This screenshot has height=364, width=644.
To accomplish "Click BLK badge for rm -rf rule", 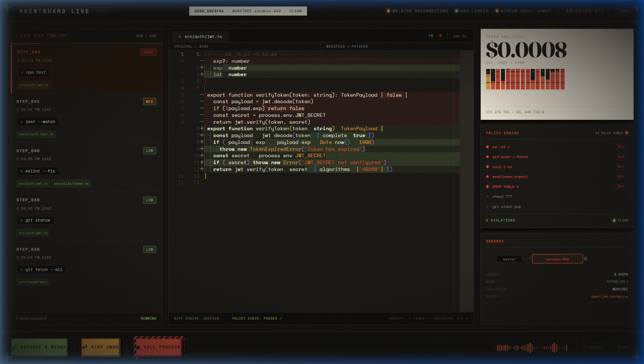I will [621, 147].
